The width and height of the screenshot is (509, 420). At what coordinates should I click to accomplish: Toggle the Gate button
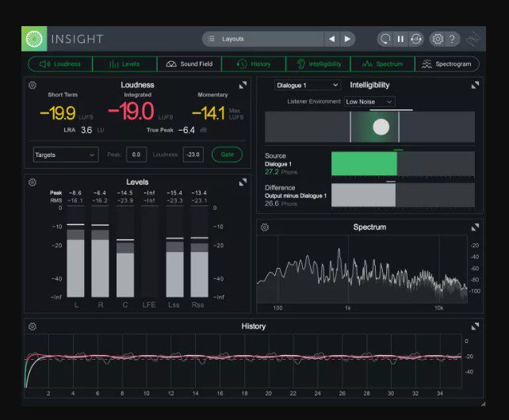tap(228, 155)
